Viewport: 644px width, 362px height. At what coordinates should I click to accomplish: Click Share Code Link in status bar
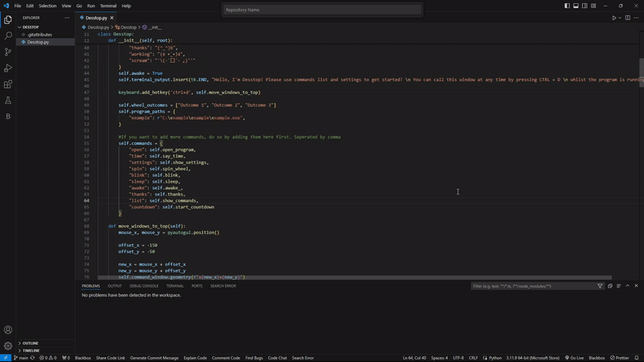110,358
